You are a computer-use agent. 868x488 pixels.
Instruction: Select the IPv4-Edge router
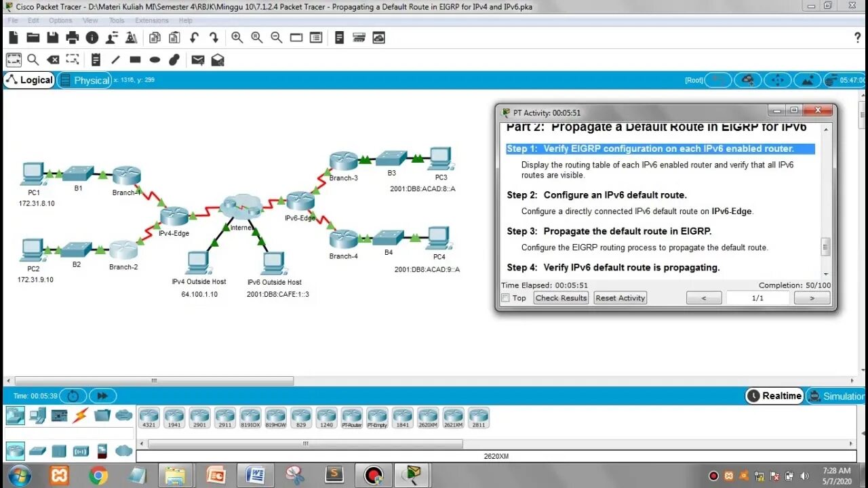tap(174, 216)
